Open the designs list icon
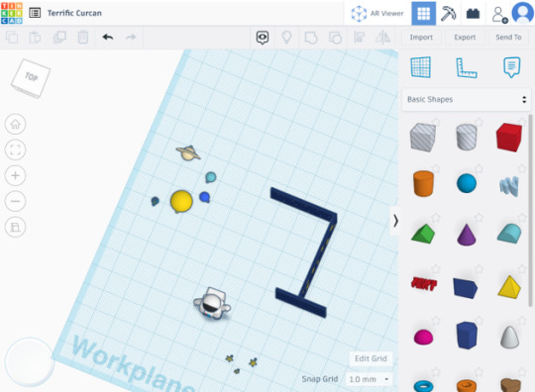535x392 pixels. point(35,13)
